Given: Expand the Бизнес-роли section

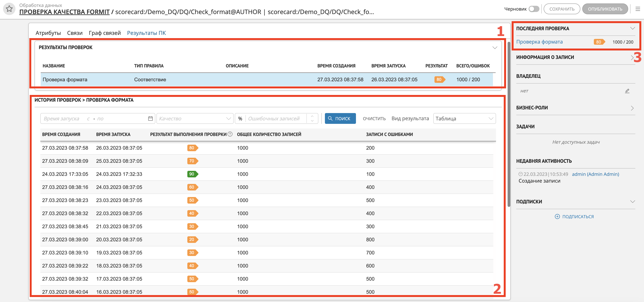Looking at the screenshot, I should (632, 108).
